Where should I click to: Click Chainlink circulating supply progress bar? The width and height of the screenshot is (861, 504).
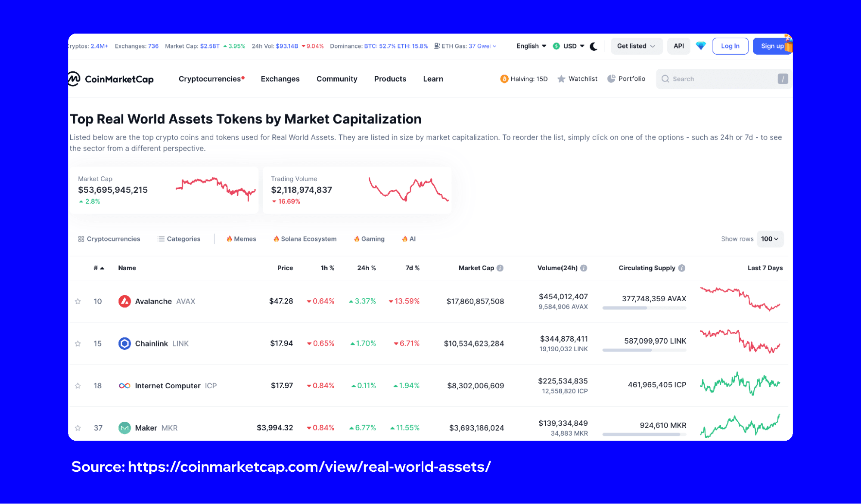click(644, 350)
